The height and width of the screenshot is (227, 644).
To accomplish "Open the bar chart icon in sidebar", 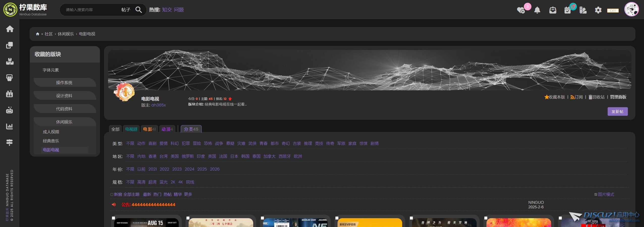I will point(10,126).
